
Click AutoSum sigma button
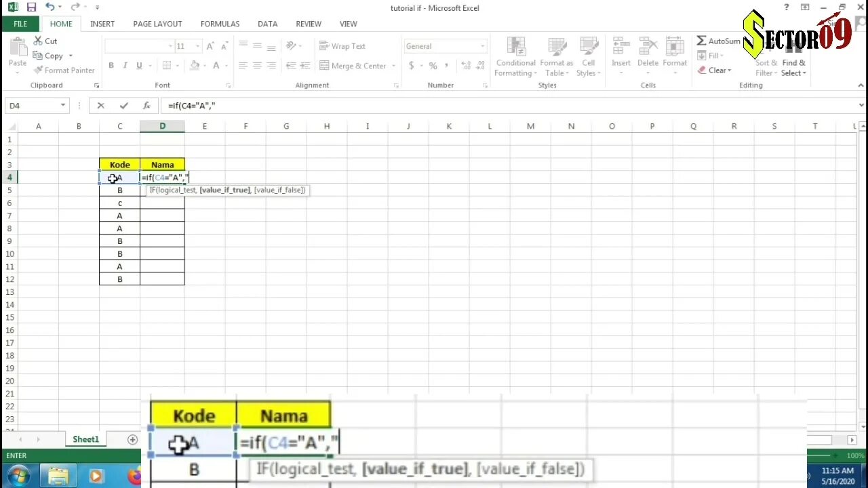[x=719, y=41]
